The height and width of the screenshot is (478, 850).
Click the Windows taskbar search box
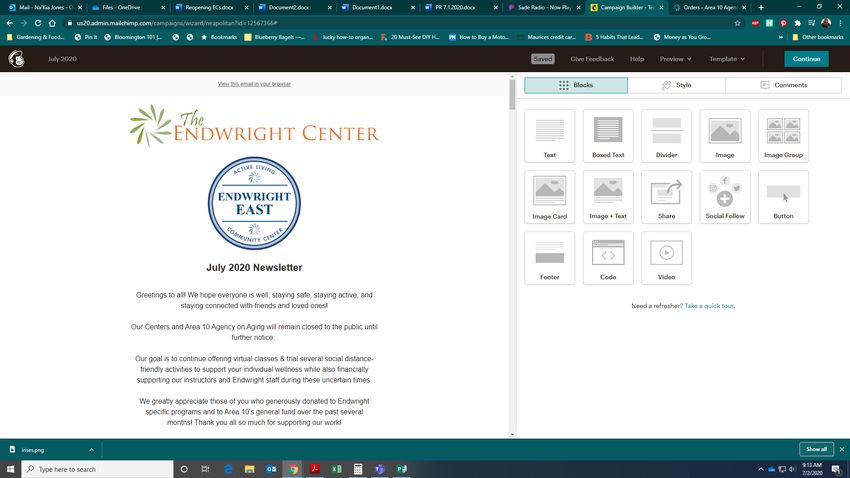click(98, 469)
